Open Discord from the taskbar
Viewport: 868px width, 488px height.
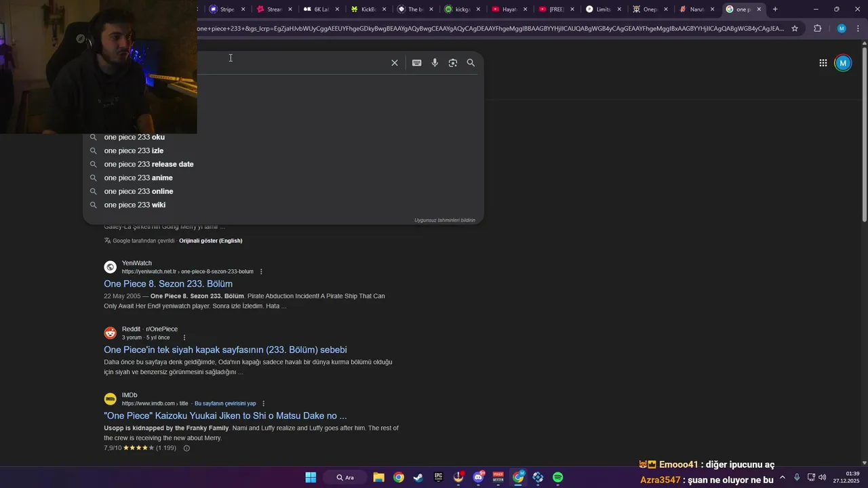(479, 477)
